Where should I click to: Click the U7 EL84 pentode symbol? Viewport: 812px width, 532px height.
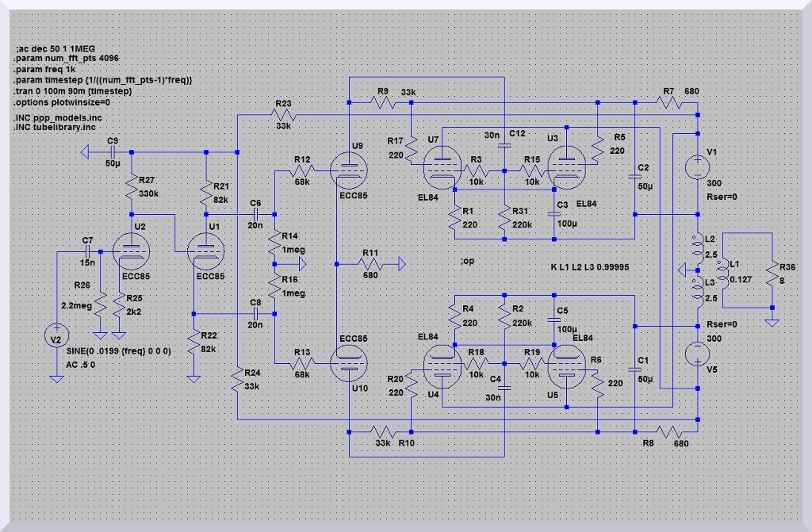440,167
